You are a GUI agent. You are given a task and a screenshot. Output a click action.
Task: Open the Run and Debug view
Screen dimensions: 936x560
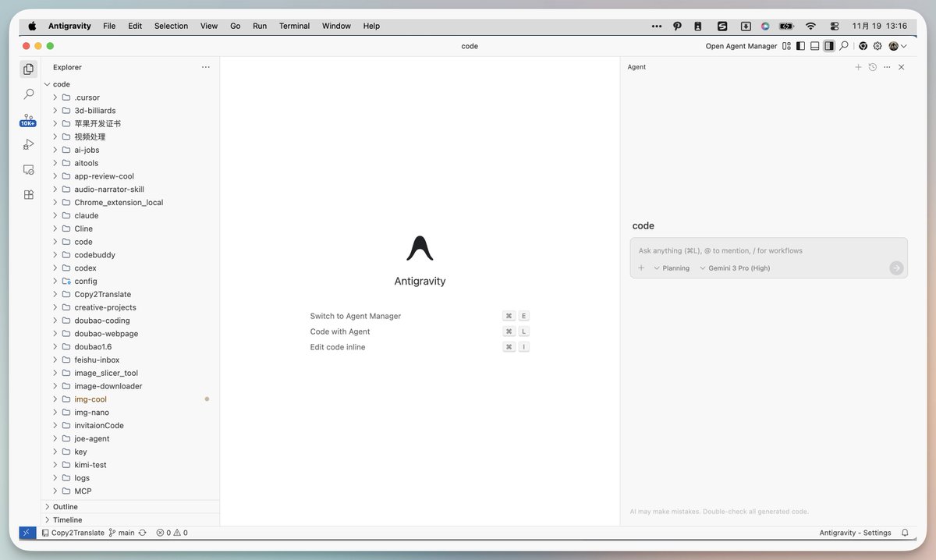pyautogui.click(x=29, y=144)
